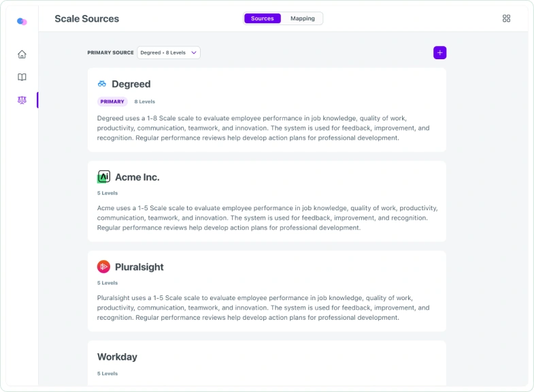Viewport: 534px width, 392px height.
Task: Open the Home icon in sidebar
Action: (22, 54)
